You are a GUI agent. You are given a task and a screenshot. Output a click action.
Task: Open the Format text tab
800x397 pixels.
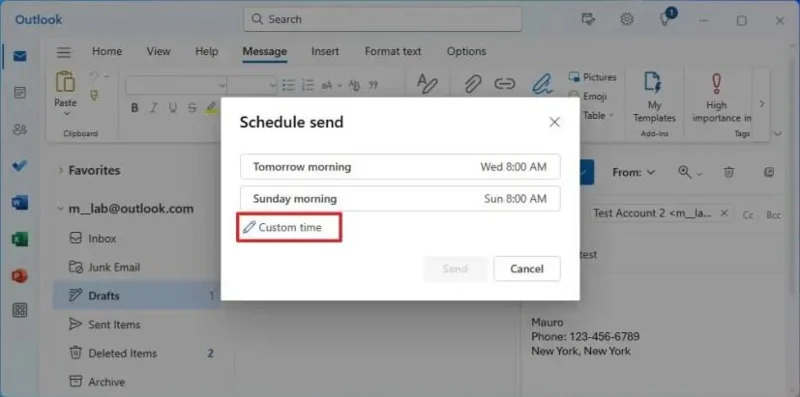coord(393,52)
